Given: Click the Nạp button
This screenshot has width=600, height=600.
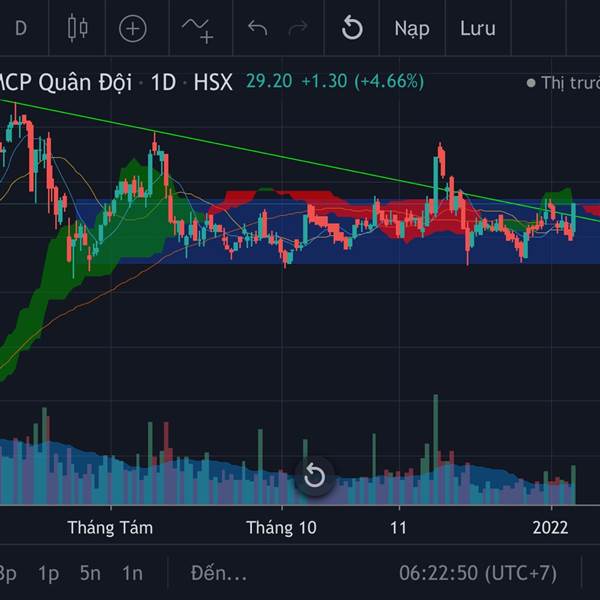Looking at the screenshot, I should pos(412,29).
